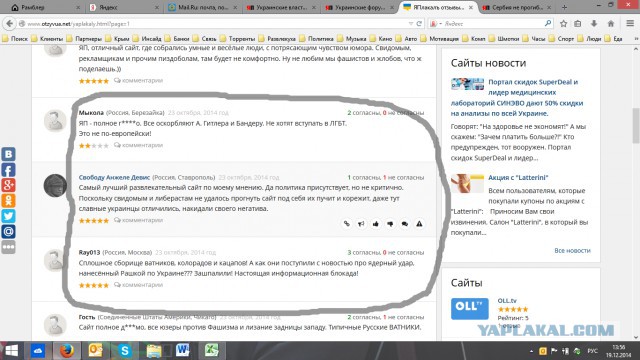Switch to Mail.Ru почта tab

[202, 7]
